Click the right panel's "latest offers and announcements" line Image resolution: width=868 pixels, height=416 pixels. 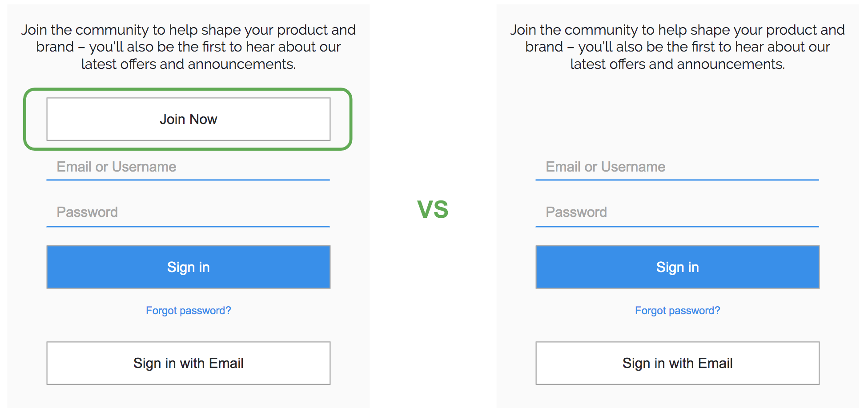point(677,64)
